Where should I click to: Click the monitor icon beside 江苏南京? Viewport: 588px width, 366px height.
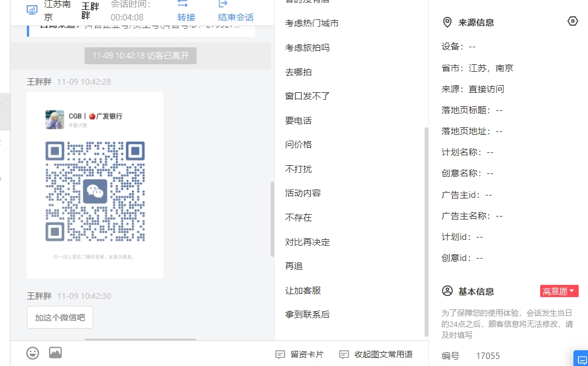coord(32,10)
